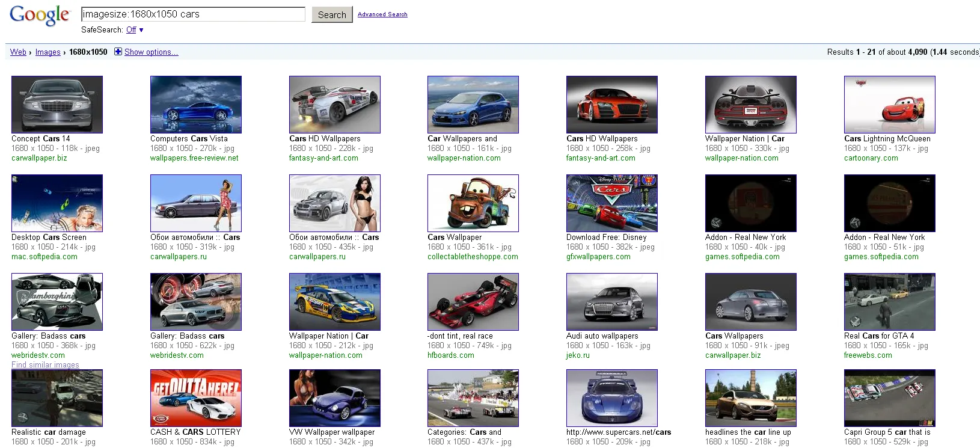Screen dimensions: 980x448
Task: Open the Advanced Search link
Action: click(382, 14)
